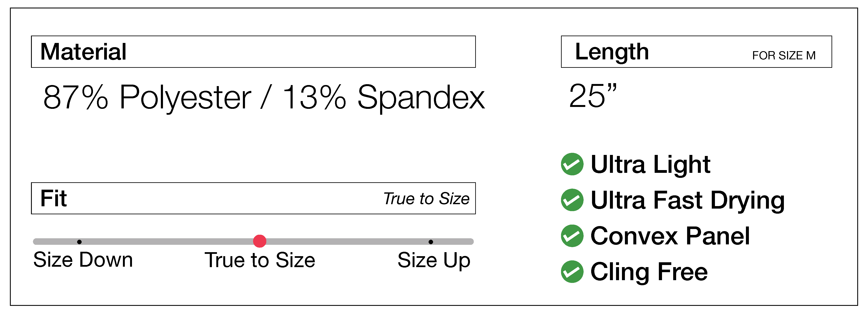Click the green checkmark beside Convex Panel
This screenshot has height=313, width=868.
(572, 236)
